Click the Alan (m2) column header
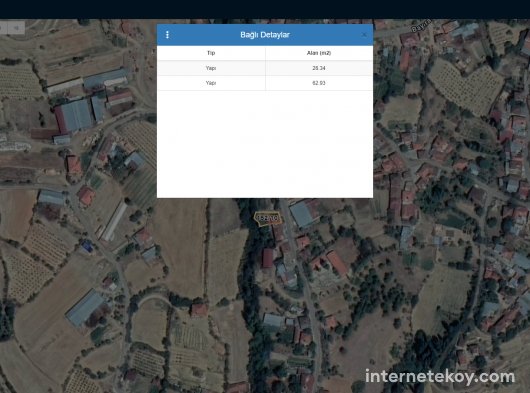This screenshot has height=393, width=530. 319,53
